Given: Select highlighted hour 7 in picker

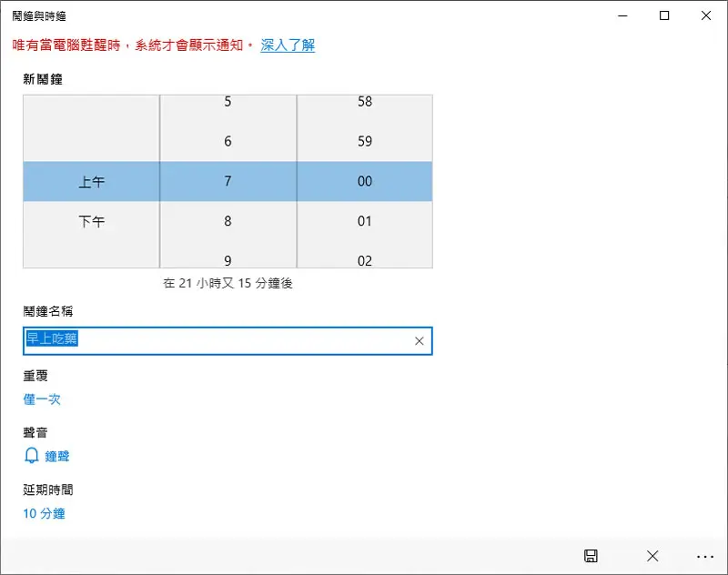Looking at the screenshot, I should (228, 181).
